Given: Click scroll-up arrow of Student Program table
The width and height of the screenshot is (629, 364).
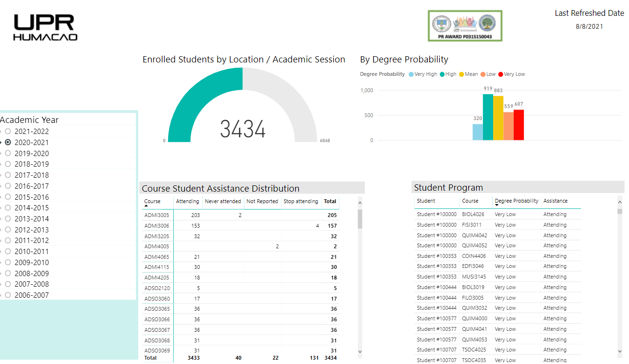Looking at the screenshot, I should pos(620,202).
